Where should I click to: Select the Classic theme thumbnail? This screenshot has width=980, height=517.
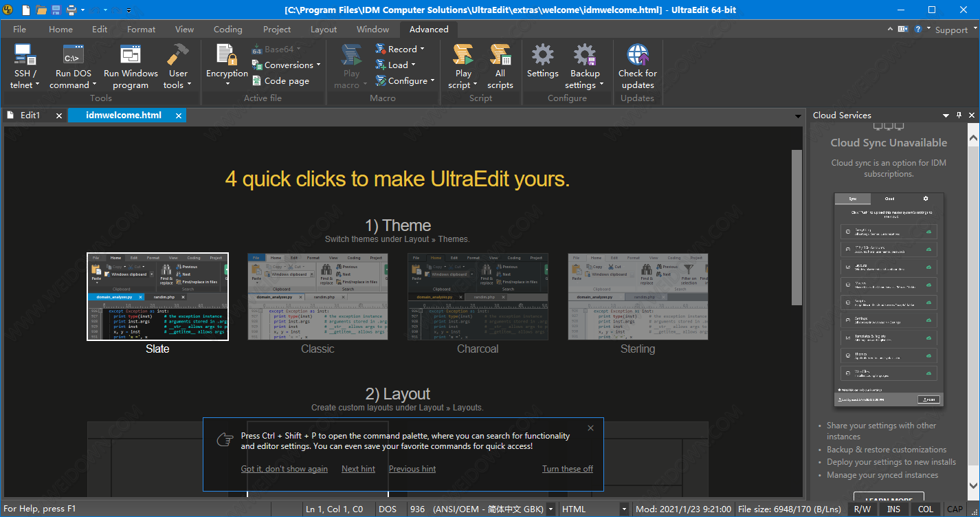click(x=318, y=296)
